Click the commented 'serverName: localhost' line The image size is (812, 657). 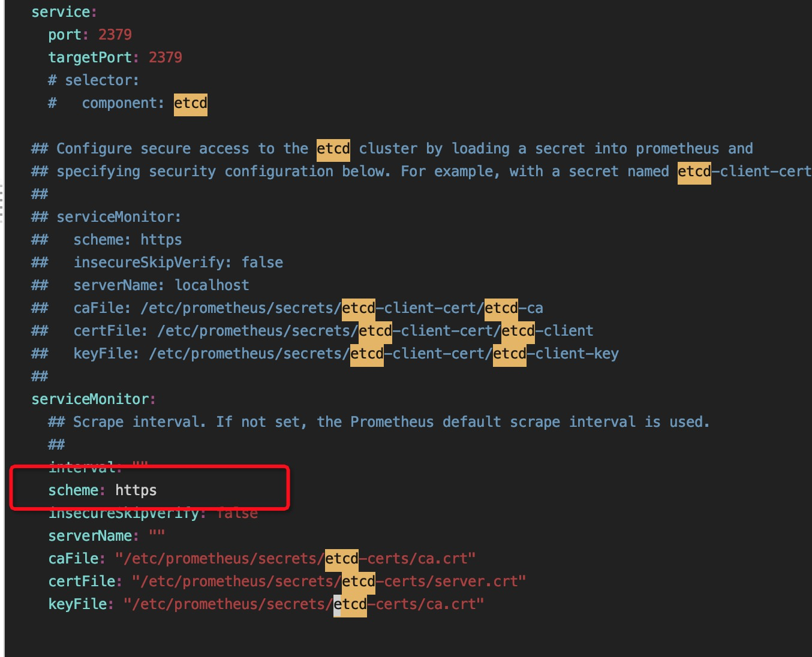coord(140,285)
